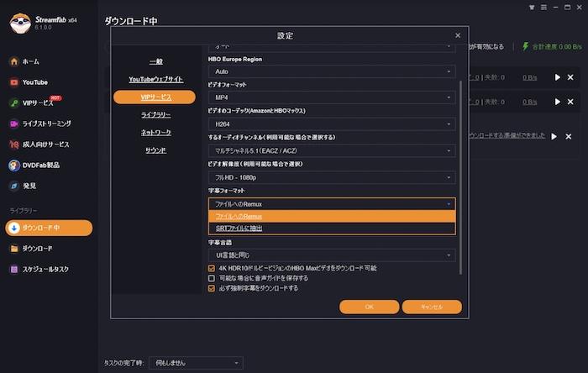Click the DVDFab製品 icon
588x373 pixels.
pyautogui.click(x=14, y=165)
